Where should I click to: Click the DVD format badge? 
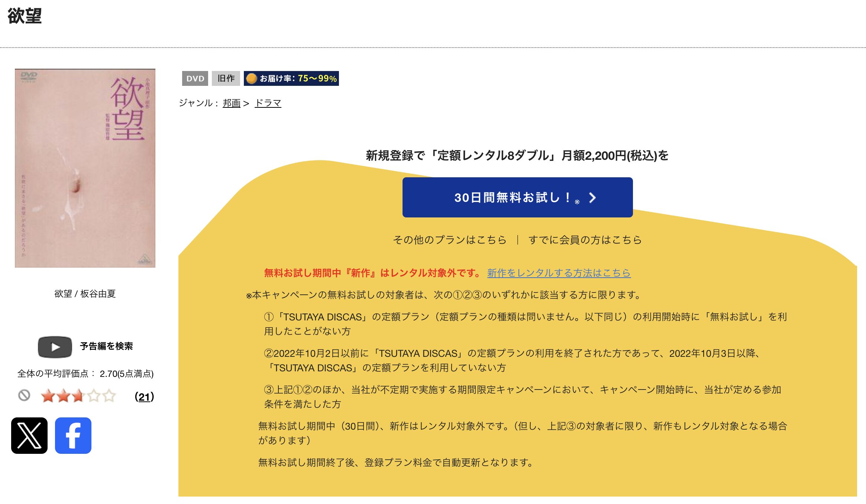point(195,78)
